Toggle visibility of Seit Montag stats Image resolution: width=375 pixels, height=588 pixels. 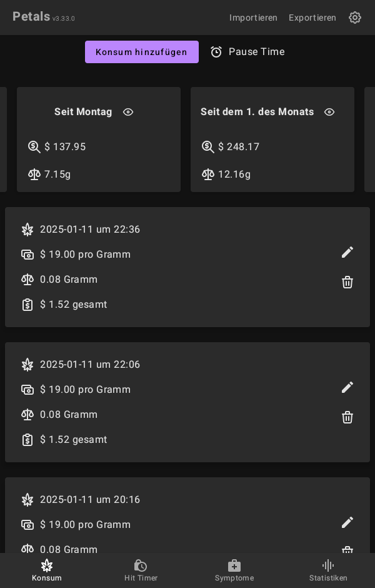pyautogui.click(x=128, y=112)
